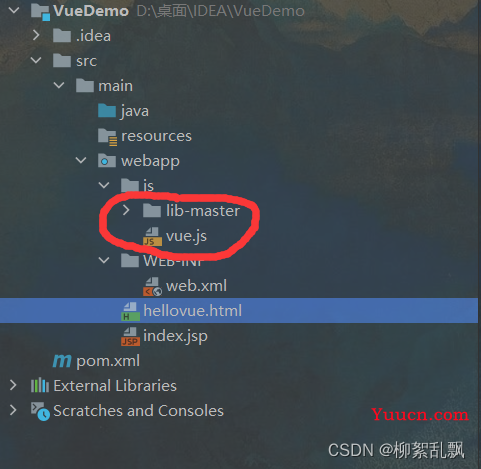Expand the External Libraries node

[x=13, y=385]
